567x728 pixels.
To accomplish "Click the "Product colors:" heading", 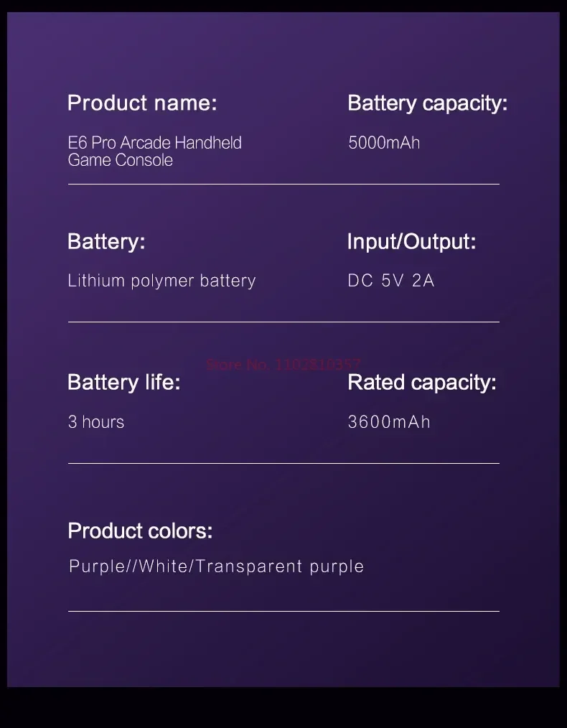I will [x=140, y=531].
